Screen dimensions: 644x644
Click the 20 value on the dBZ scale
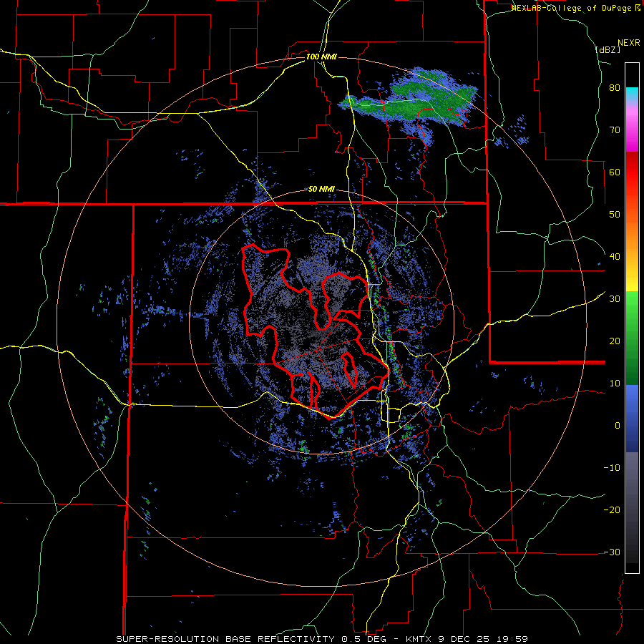[x=615, y=341]
